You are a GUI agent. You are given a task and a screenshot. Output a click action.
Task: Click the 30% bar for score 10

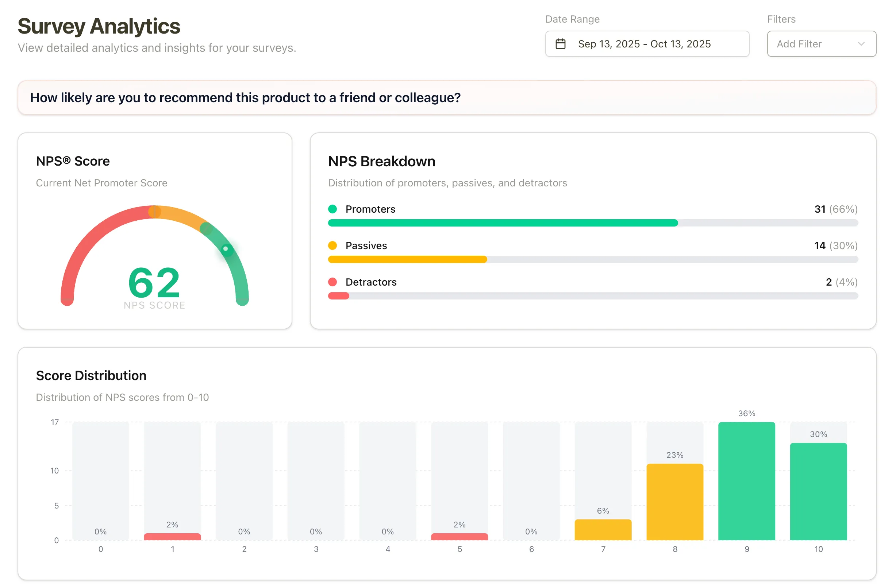[819, 491]
